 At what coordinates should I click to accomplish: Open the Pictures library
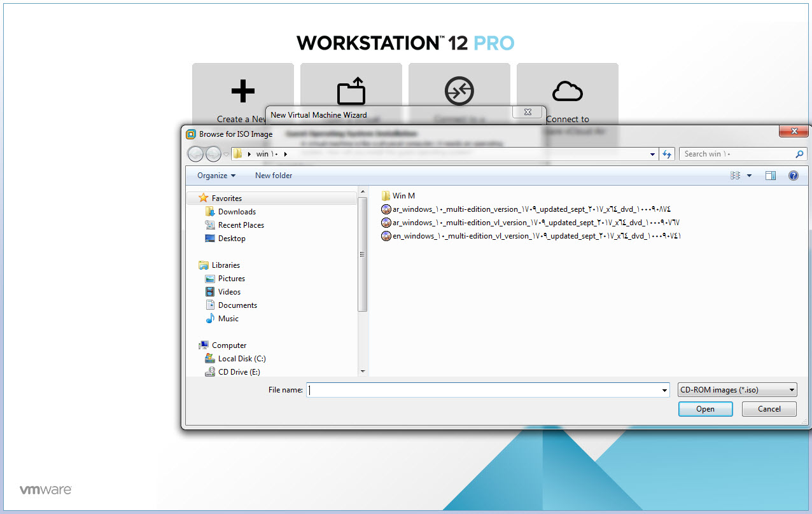point(232,279)
